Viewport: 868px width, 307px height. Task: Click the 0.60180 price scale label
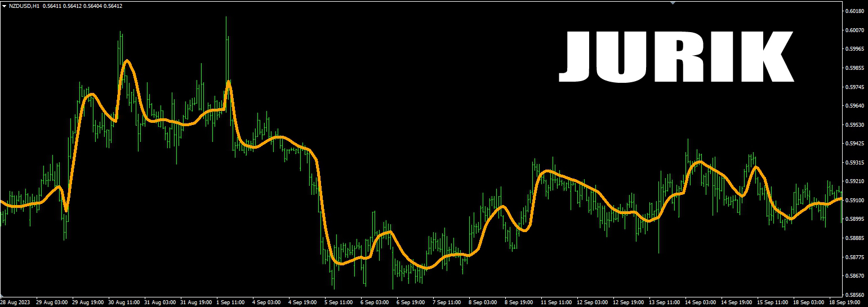coord(854,11)
